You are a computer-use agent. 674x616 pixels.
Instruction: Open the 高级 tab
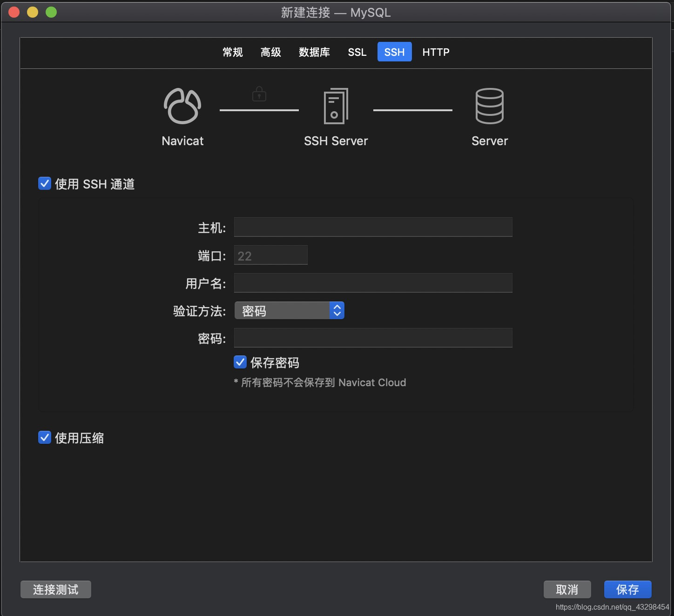[271, 52]
